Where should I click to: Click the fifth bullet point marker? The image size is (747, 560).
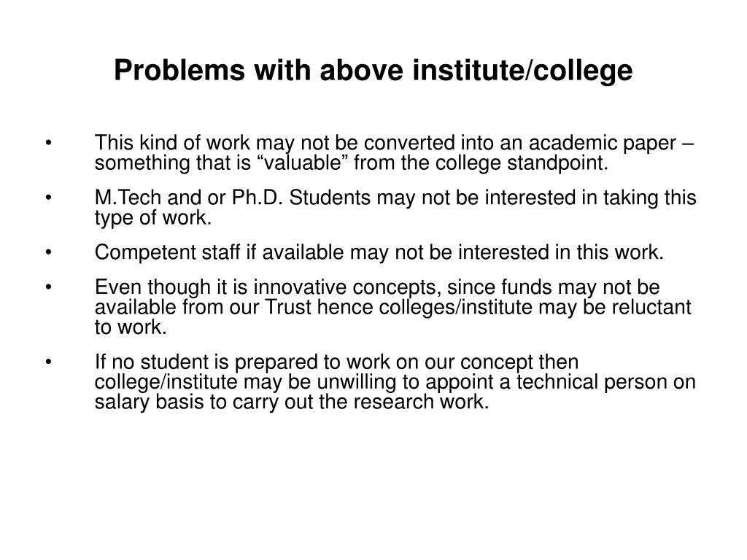click(x=49, y=362)
